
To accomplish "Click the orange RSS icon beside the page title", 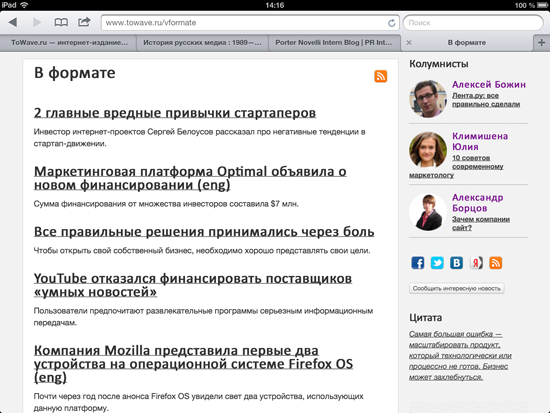I will 381,76.
